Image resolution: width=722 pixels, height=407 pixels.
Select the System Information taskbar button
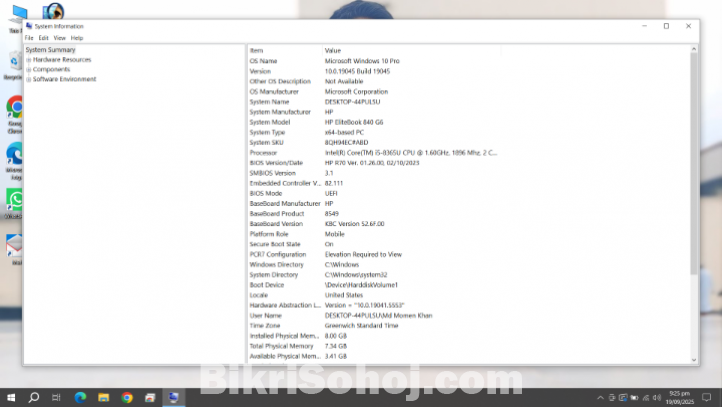tap(174, 397)
